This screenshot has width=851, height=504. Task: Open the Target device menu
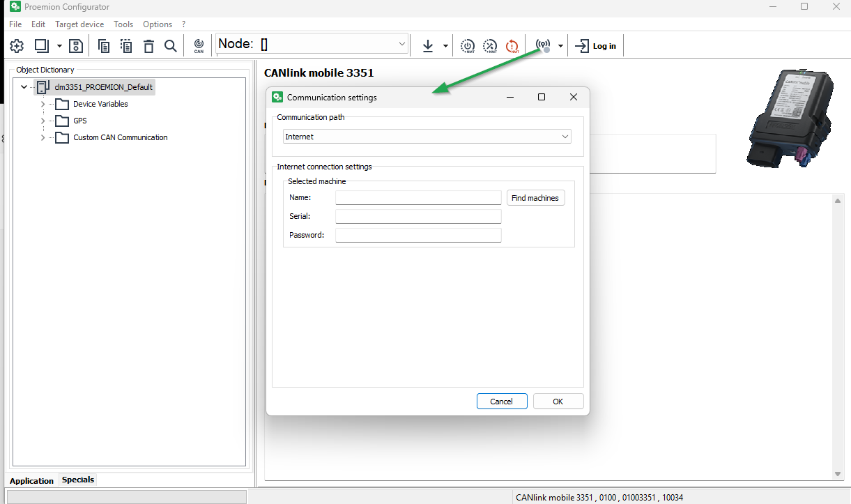[79, 24]
